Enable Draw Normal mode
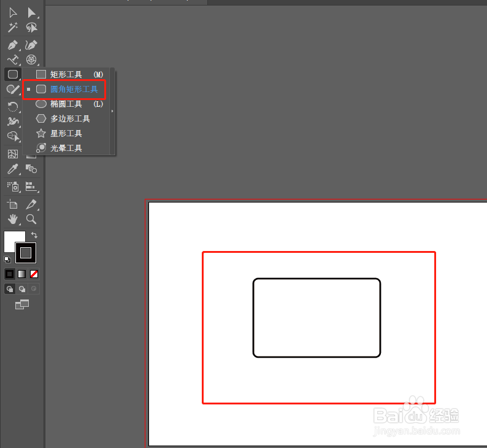The height and width of the screenshot is (448, 487). click(10, 289)
